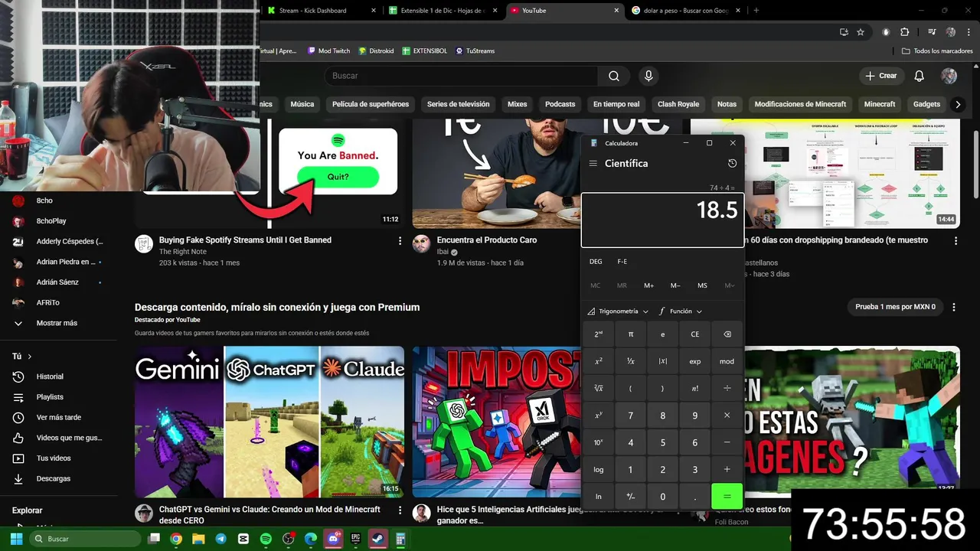
Task: Open the Mod Twitch bookmark
Action: (x=328, y=51)
